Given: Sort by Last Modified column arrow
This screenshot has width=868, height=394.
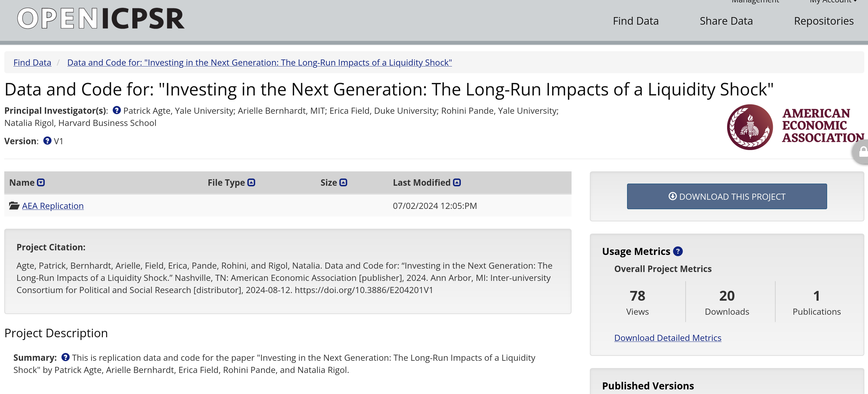Looking at the screenshot, I should pos(457,182).
